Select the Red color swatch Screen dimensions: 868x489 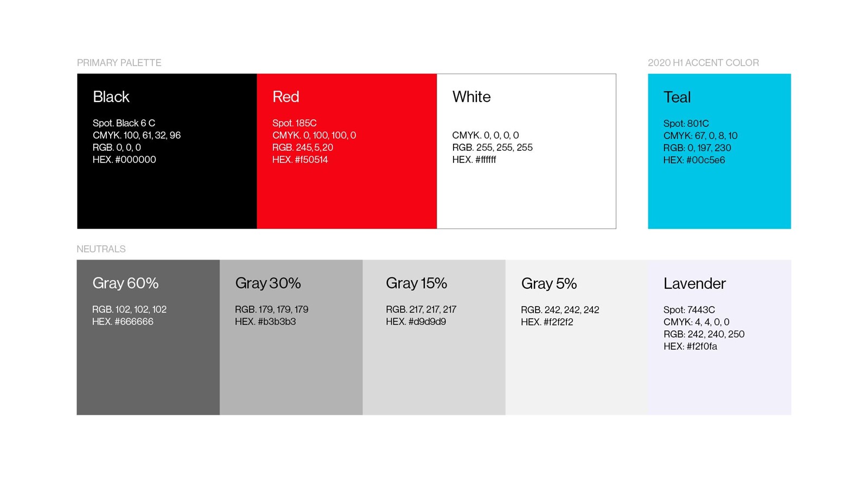(x=347, y=151)
